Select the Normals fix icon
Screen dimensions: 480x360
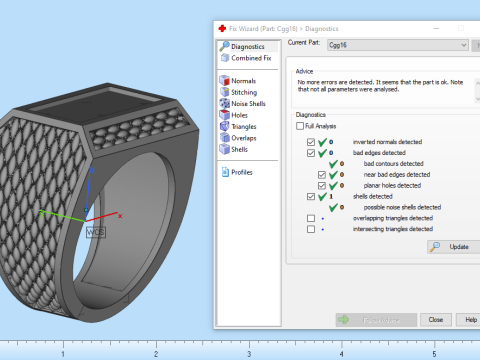click(224, 81)
